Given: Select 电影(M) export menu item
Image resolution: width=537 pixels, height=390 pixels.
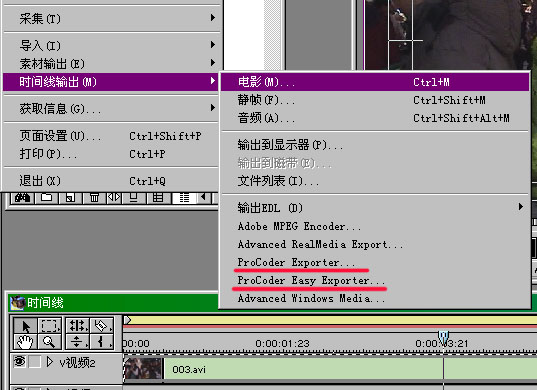Looking at the screenshot, I should click(x=375, y=82).
